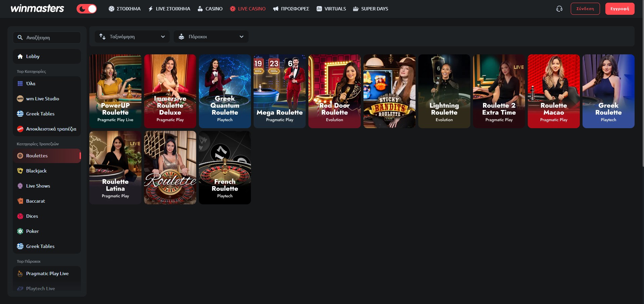Open the LIVE CASINO menu item
The height and width of the screenshot is (304, 644).
coord(248,9)
